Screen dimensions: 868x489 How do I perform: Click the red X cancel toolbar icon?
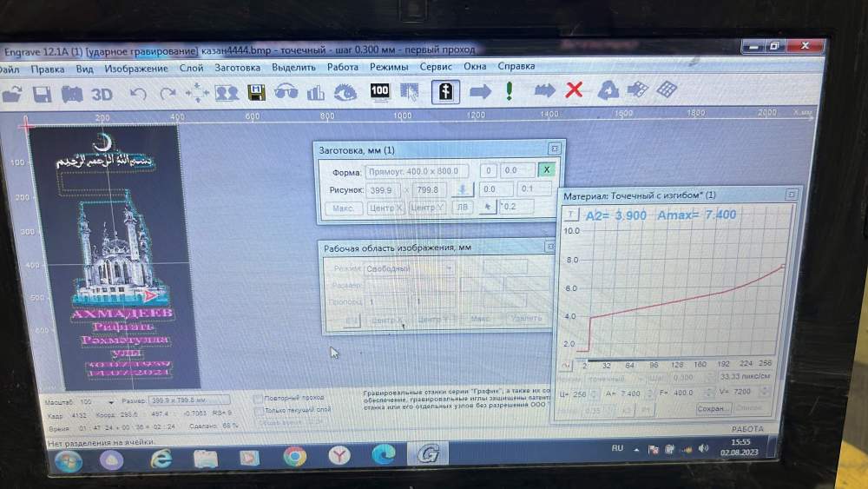click(574, 90)
